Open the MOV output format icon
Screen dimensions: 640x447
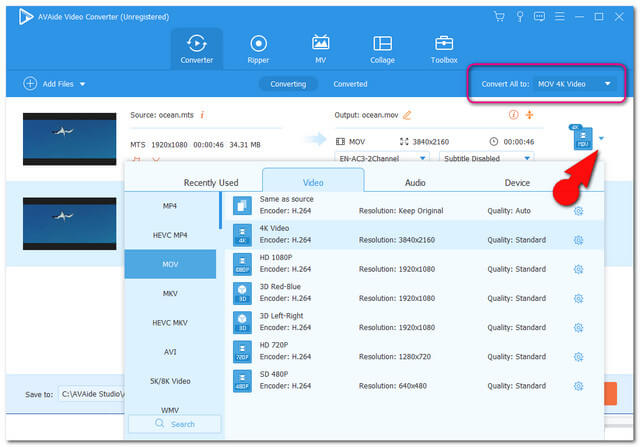coord(582,138)
